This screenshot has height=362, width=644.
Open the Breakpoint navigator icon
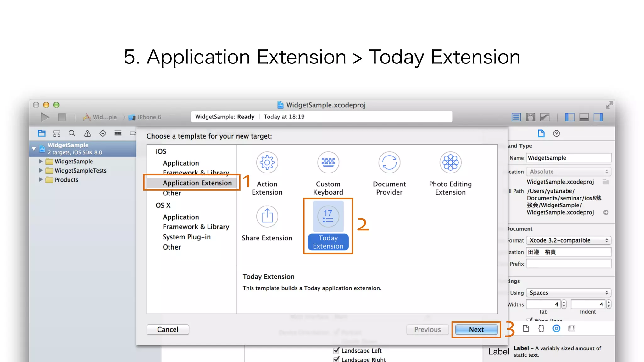(x=133, y=134)
